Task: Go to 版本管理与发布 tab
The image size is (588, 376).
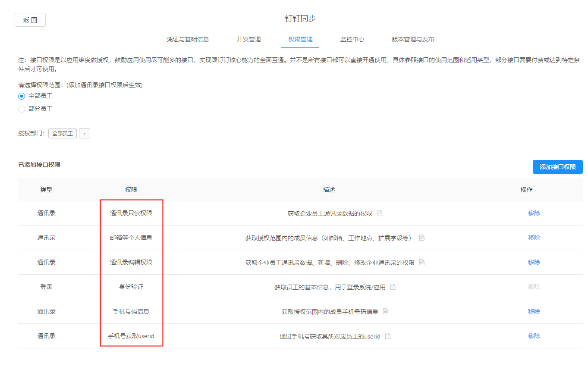Action: coord(413,39)
